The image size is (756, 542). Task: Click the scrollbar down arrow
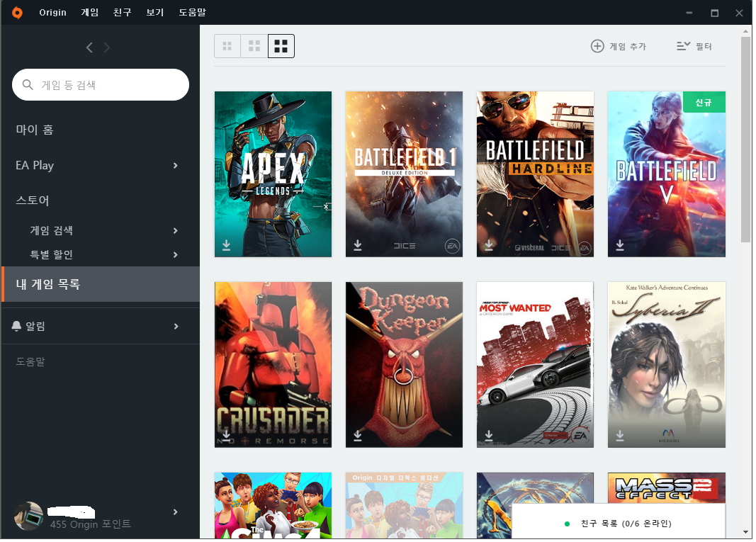745,532
